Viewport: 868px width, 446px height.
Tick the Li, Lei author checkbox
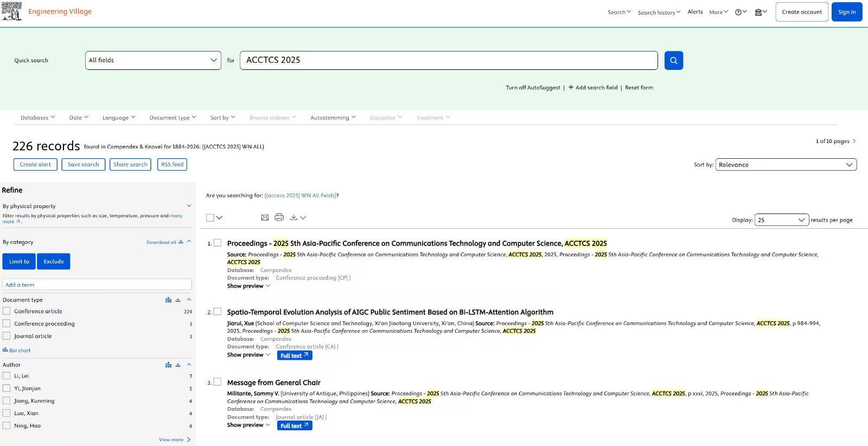tap(7, 376)
